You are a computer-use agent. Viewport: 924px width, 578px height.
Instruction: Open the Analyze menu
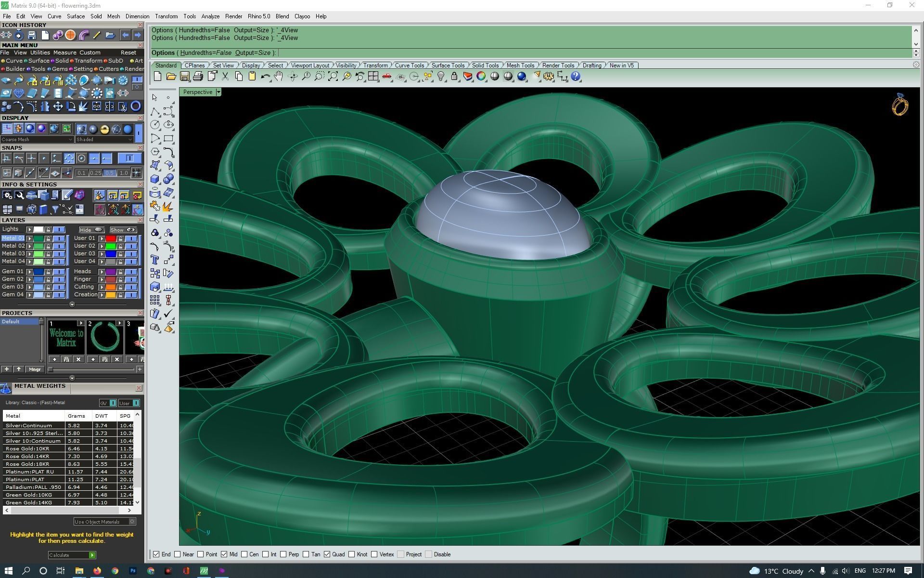pos(210,16)
